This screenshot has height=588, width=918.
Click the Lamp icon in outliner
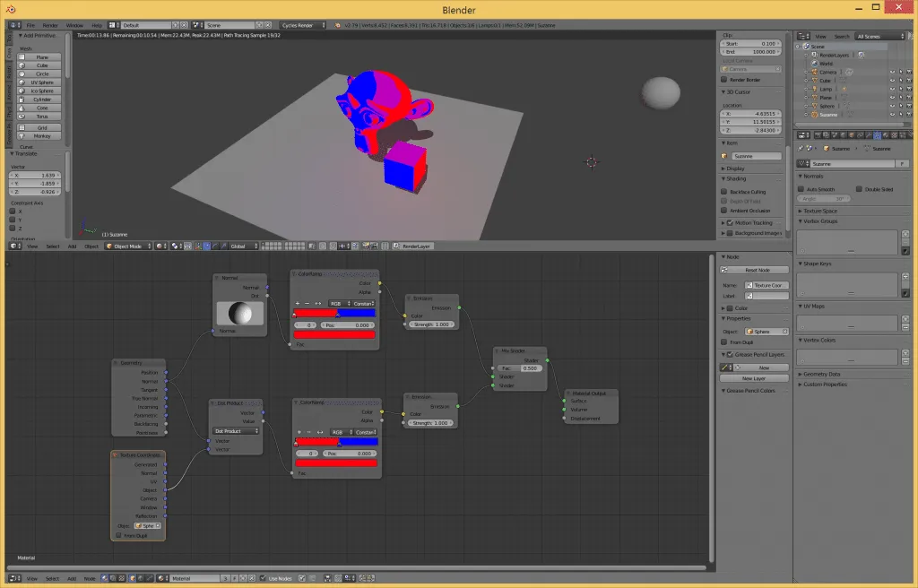[815, 89]
